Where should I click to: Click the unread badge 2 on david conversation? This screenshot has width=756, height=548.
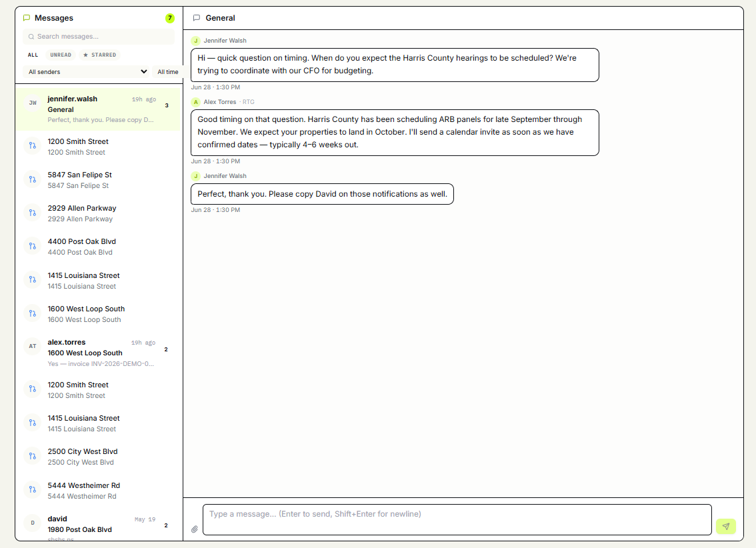pyautogui.click(x=166, y=525)
